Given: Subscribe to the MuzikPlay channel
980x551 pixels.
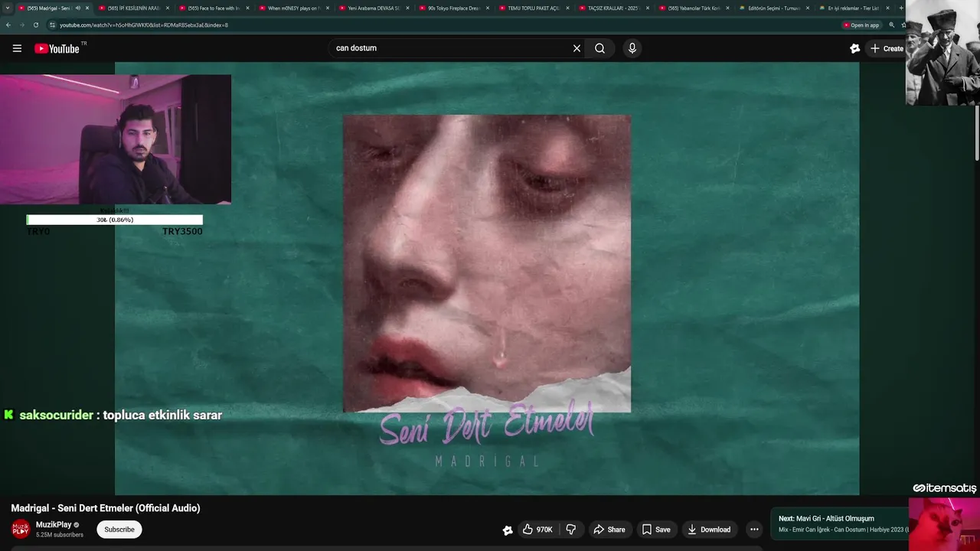Looking at the screenshot, I should 119,530.
